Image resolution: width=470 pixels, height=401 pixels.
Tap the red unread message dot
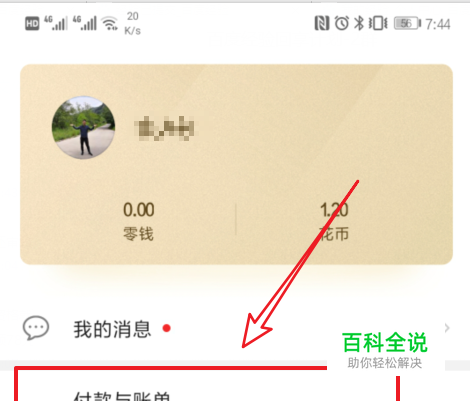click(x=167, y=328)
